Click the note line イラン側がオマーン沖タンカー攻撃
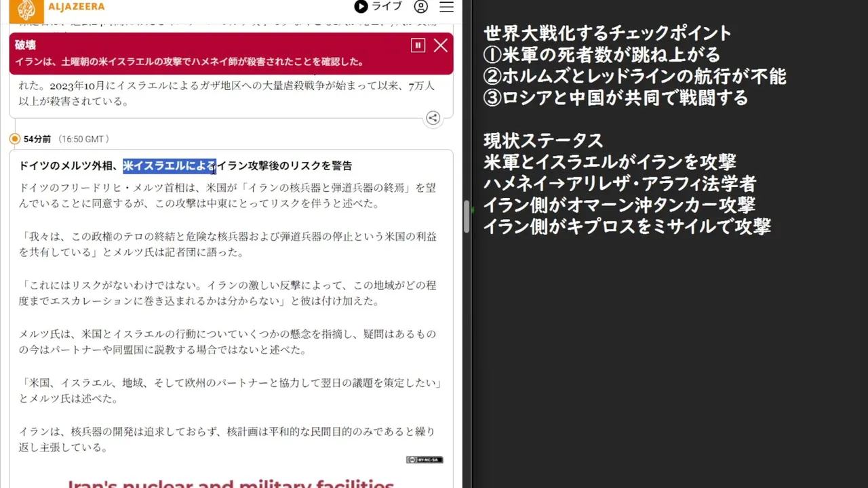 619,205
